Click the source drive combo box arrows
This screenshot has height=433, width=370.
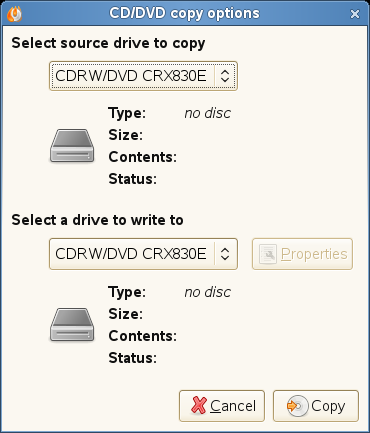(225, 76)
